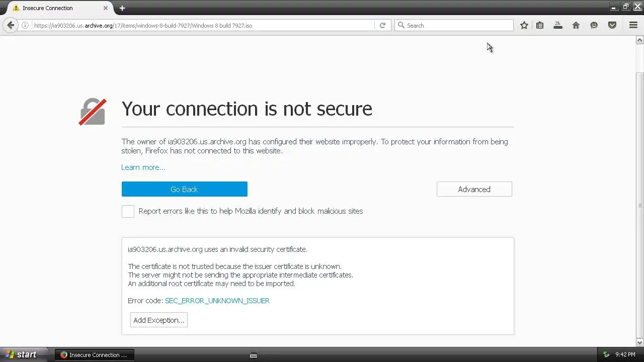Click SEC_ERROR_UNKNOWN_ISSUER error code link

tap(217, 301)
